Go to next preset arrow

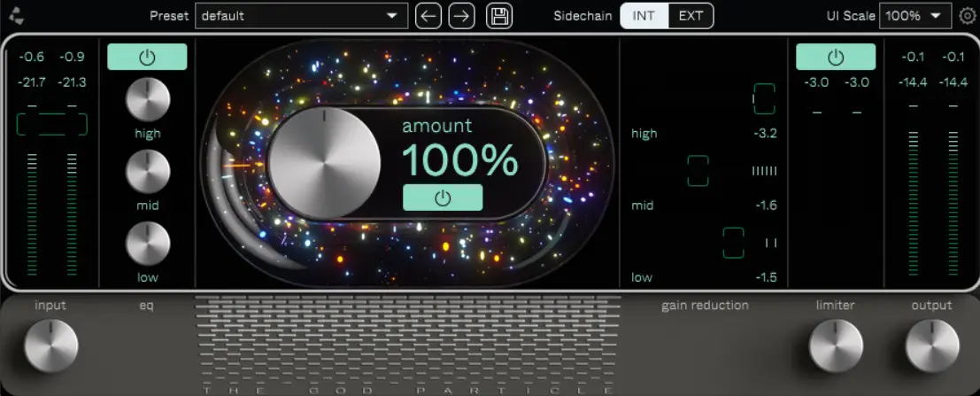click(462, 16)
